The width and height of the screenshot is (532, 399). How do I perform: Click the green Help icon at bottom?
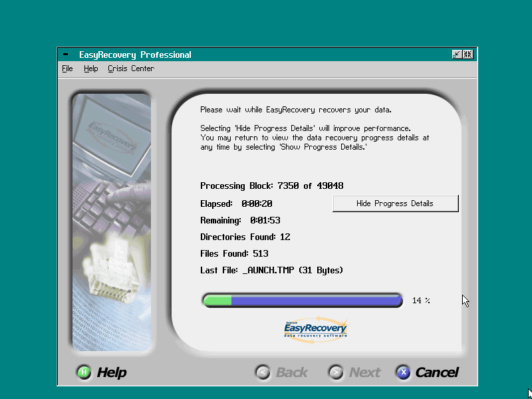[x=83, y=372]
